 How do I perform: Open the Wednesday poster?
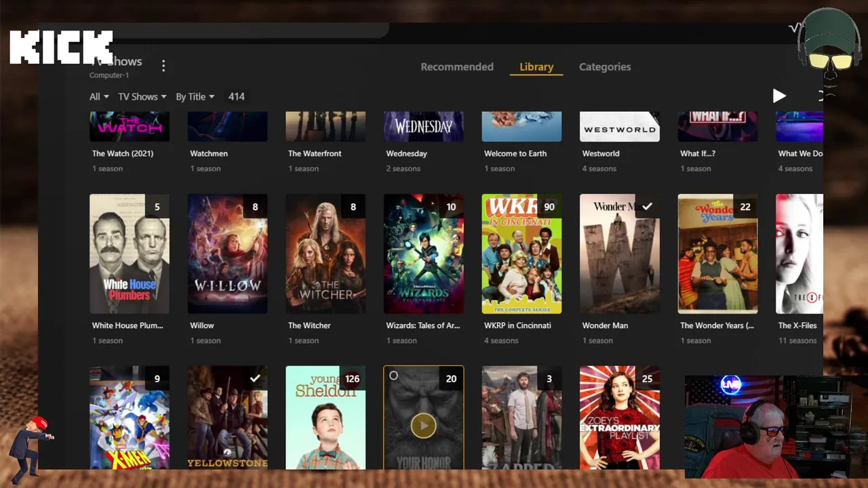point(424,127)
